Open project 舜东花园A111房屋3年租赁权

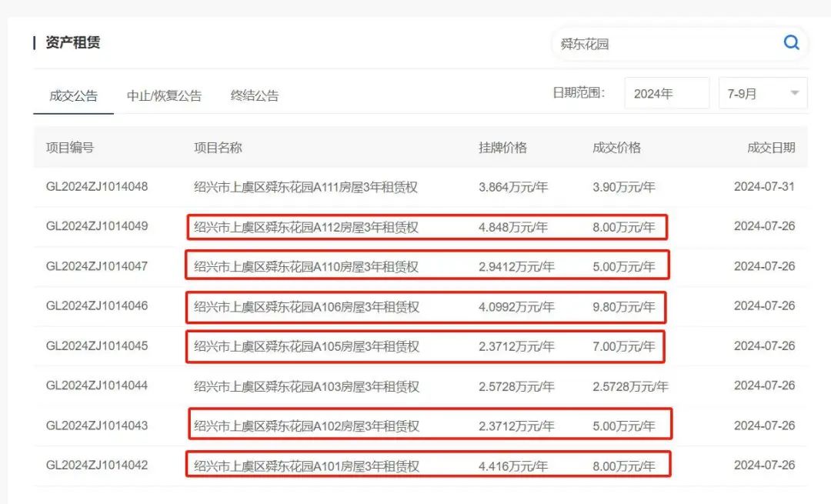[305, 187]
